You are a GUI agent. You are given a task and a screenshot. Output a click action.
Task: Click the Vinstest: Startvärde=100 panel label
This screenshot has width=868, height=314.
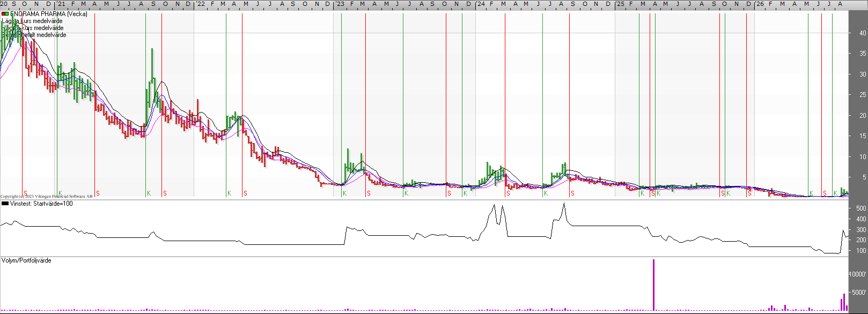tap(41, 204)
